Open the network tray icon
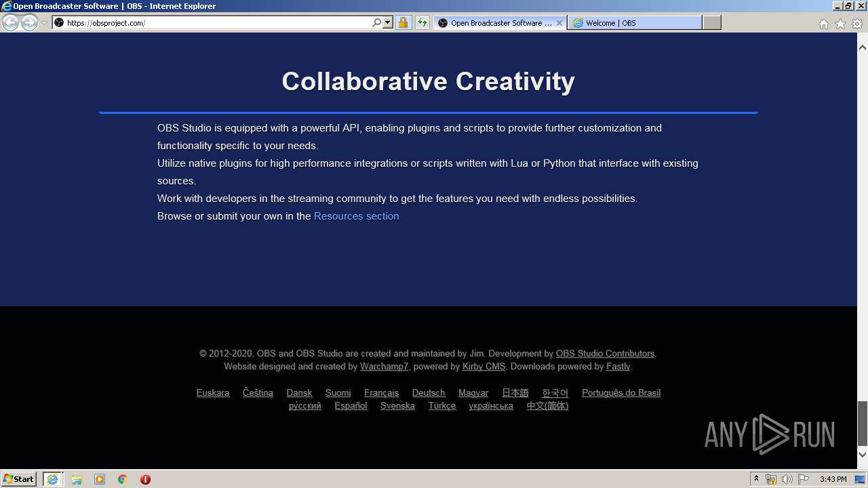This screenshot has height=488, width=868. [x=771, y=479]
